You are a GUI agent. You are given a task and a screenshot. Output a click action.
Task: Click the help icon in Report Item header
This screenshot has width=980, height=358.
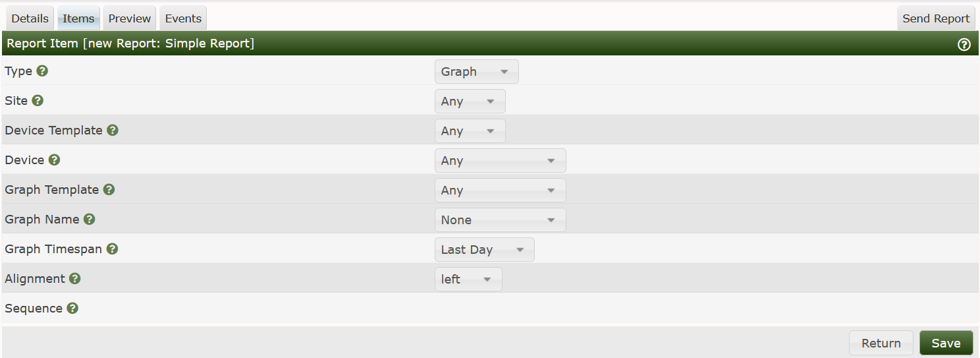coord(964,45)
